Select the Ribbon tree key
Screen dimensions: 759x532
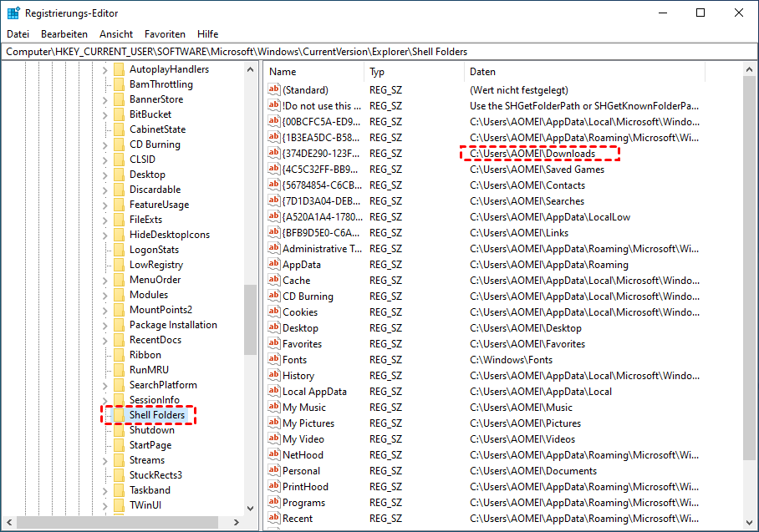[145, 354]
